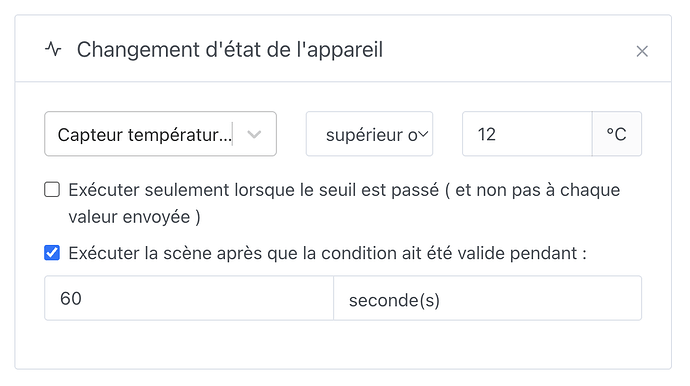
Task: Click the chevron arrow in device selector
Action: pos(254,134)
